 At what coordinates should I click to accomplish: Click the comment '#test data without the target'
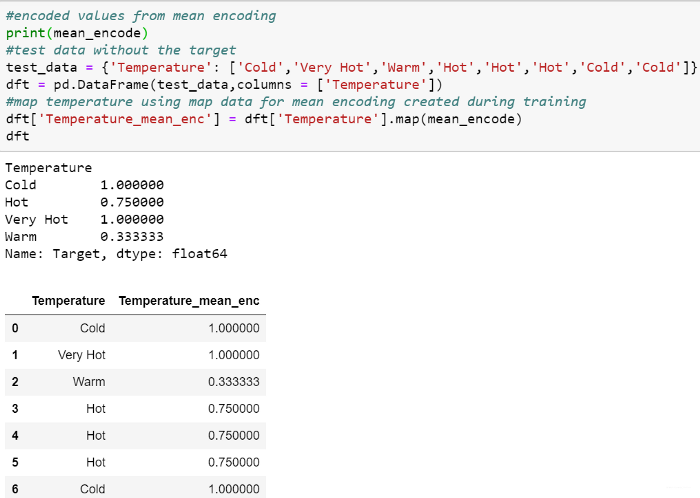[x=121, y=50]
